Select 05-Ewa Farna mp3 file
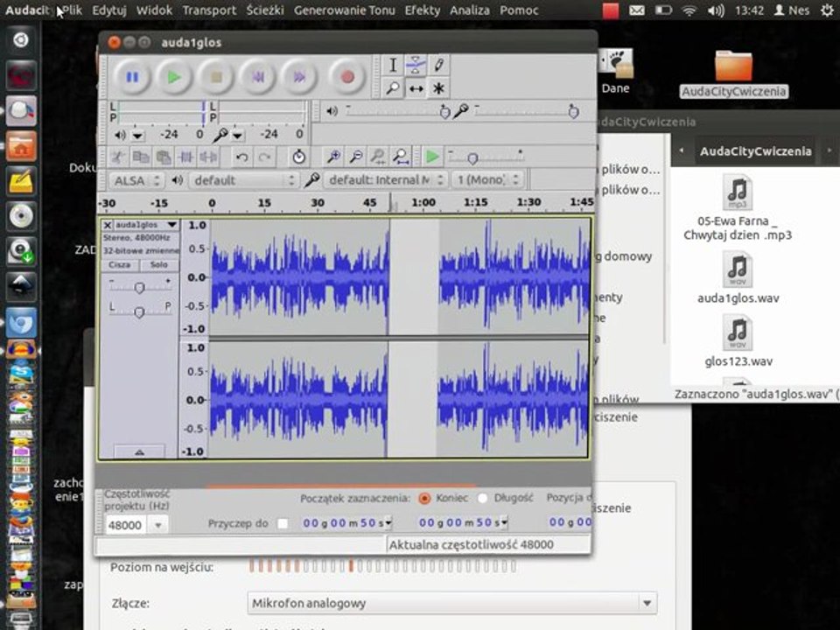The image size is (840, 630). tap(737, 206)
